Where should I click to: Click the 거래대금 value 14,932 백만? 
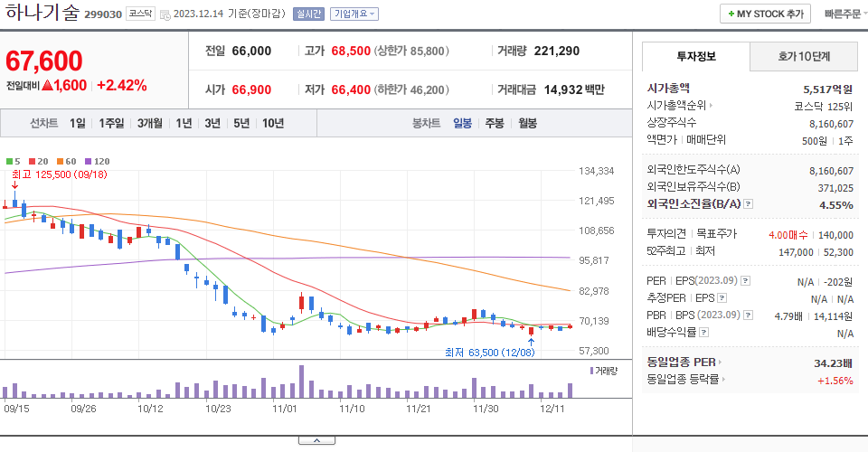[x=575, y=89]
